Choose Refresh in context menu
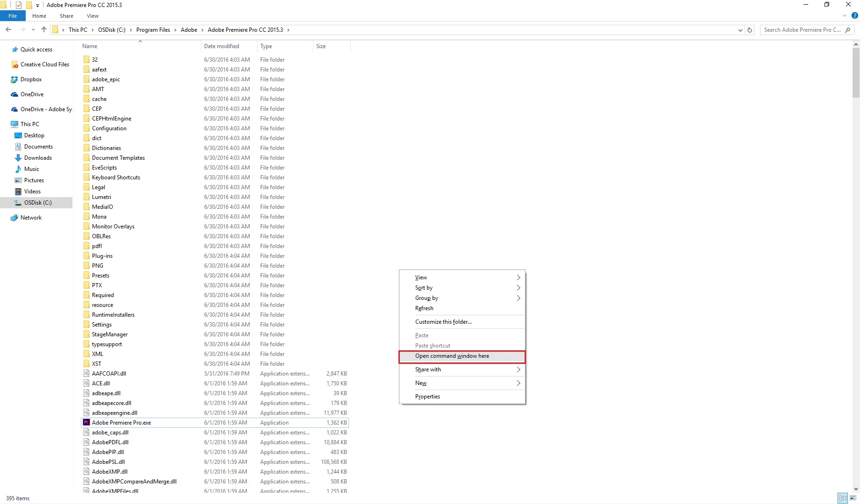Viewport: 860px width, 504px height. [x=462, y=308]
